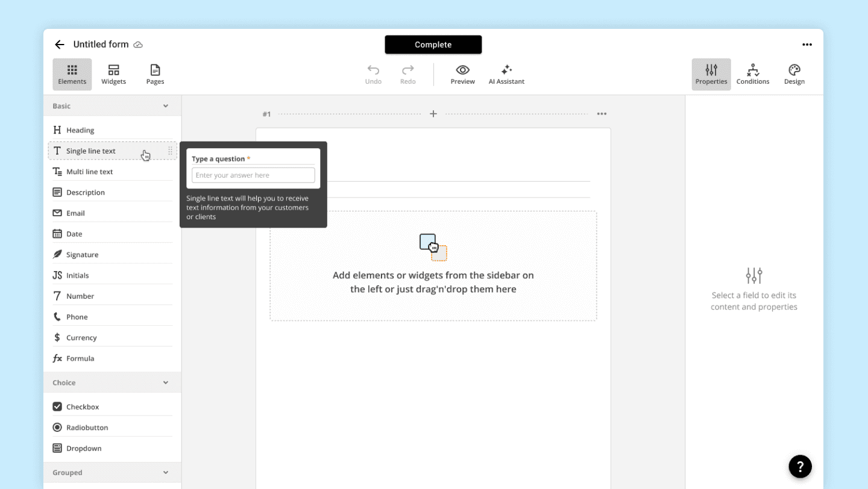The height and width of the screenshot is (489, 868).
Task: Open the Design panel
Action: pyautogui.click(x=794, y=75)
